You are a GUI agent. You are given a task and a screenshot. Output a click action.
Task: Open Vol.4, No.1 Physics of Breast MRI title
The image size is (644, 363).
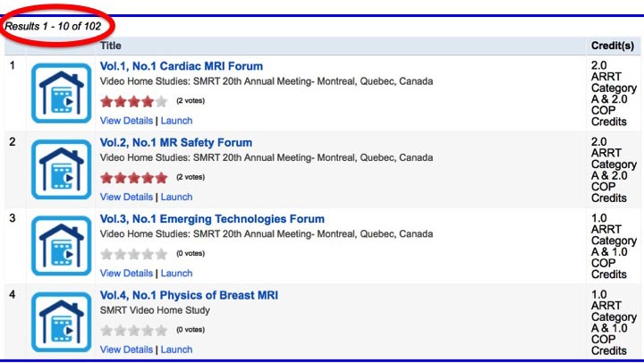tap(190, 295)
